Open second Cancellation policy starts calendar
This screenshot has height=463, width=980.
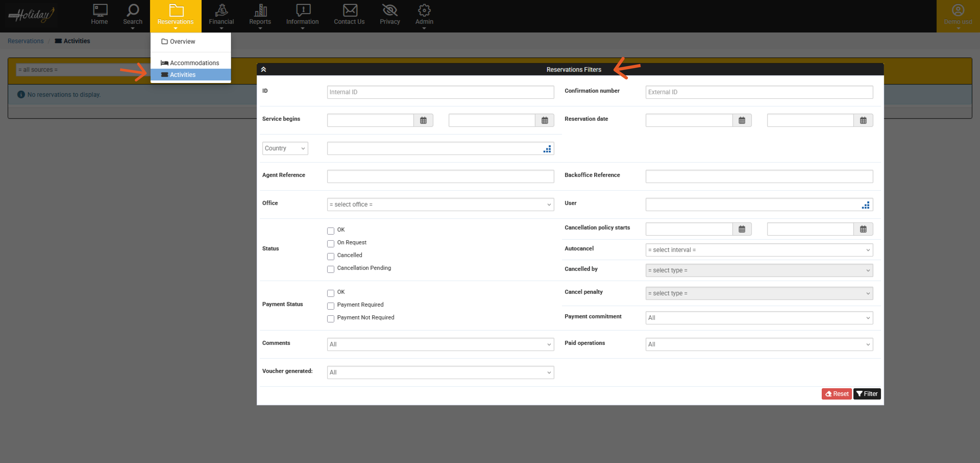click(863, 229)
